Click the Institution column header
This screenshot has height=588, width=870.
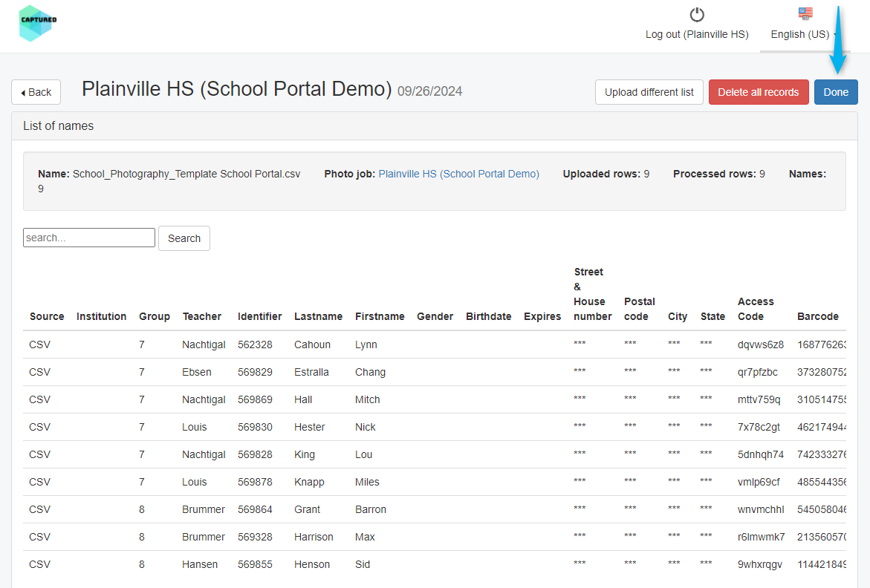102,316
